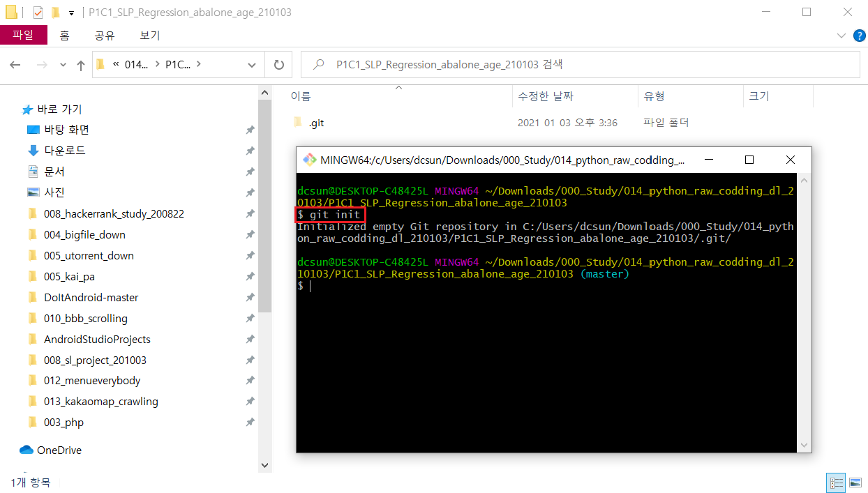This screenshot has height=493, width=868.
Task: Expand the address bar history dropdown
Action: coord(252,65)
